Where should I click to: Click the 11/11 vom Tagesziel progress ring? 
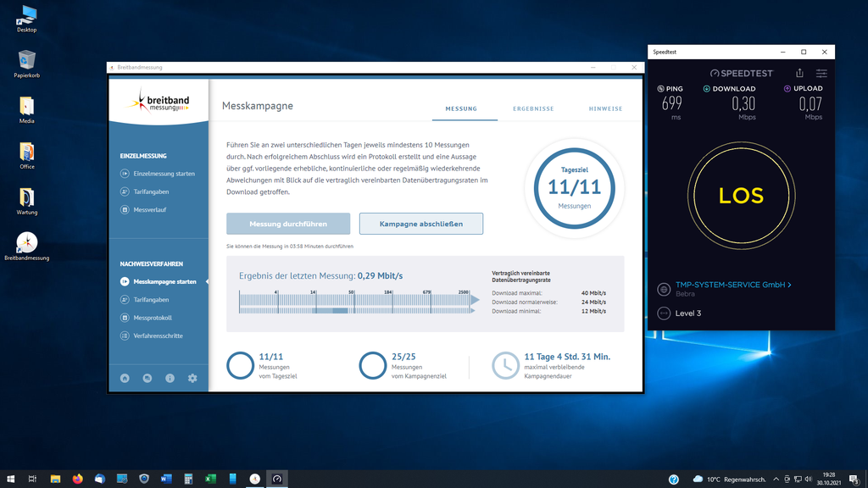(x=240, y=365)
